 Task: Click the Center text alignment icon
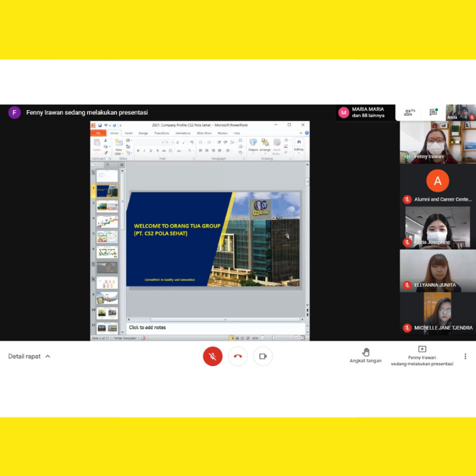point(207,150)
